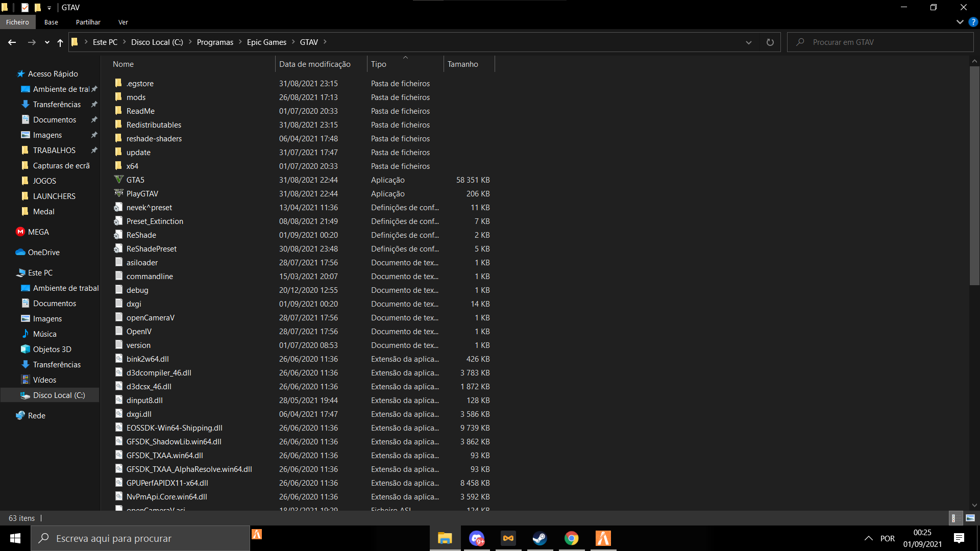Screen dimensions: 980x551
Task: Open the Partilhar ribbon tab
Action: point(88,22)
